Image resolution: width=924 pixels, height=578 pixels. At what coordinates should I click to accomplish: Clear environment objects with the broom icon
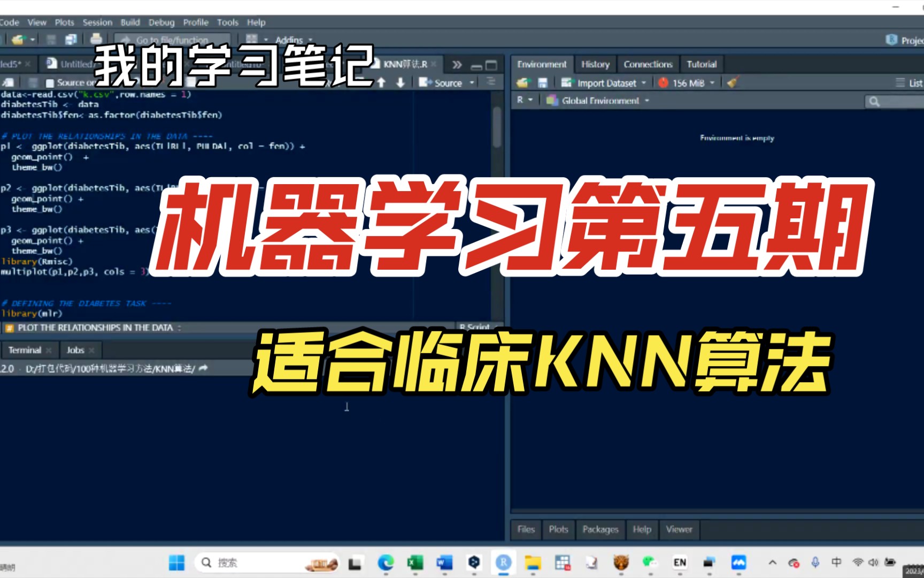tap(733, 82)
